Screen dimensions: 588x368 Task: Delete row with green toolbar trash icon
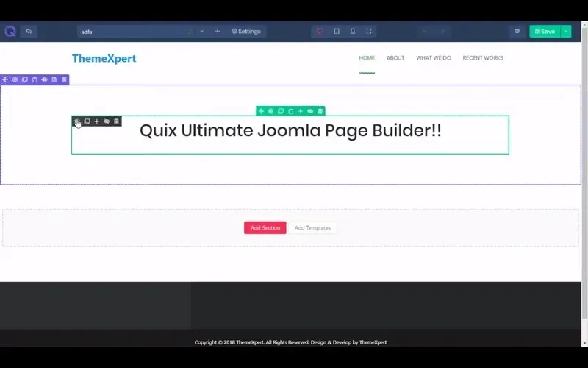[320, 111]
